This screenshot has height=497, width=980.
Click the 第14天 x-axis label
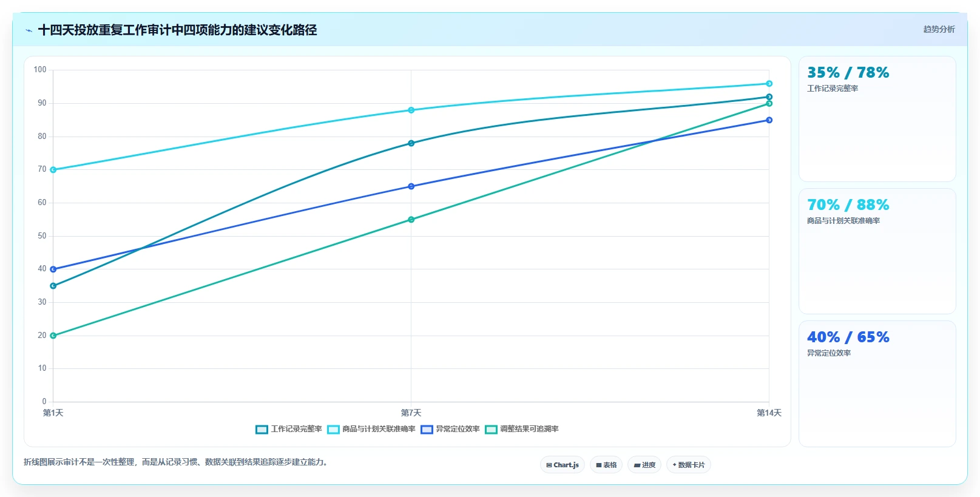pos(769,413)
